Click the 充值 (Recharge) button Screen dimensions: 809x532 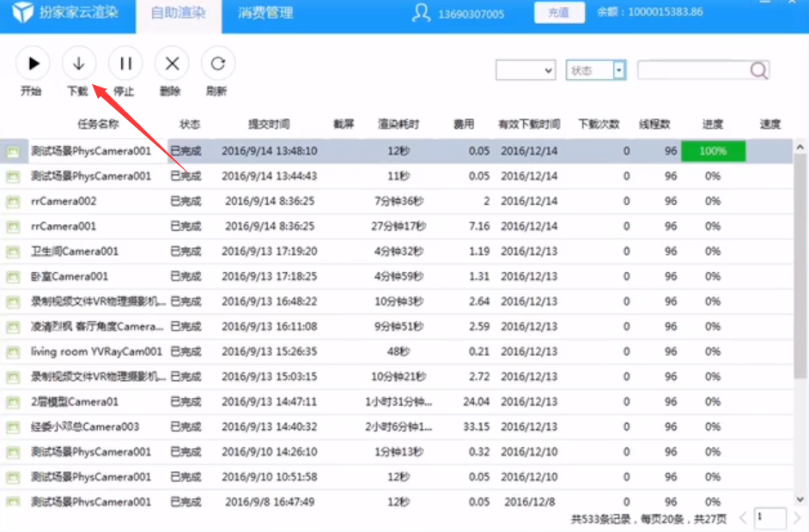coord(559,13)
